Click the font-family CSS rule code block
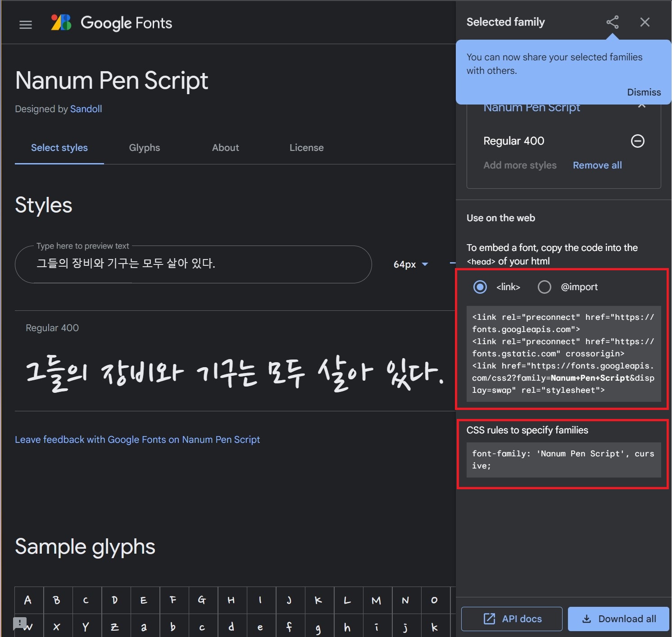 [563, 460]
